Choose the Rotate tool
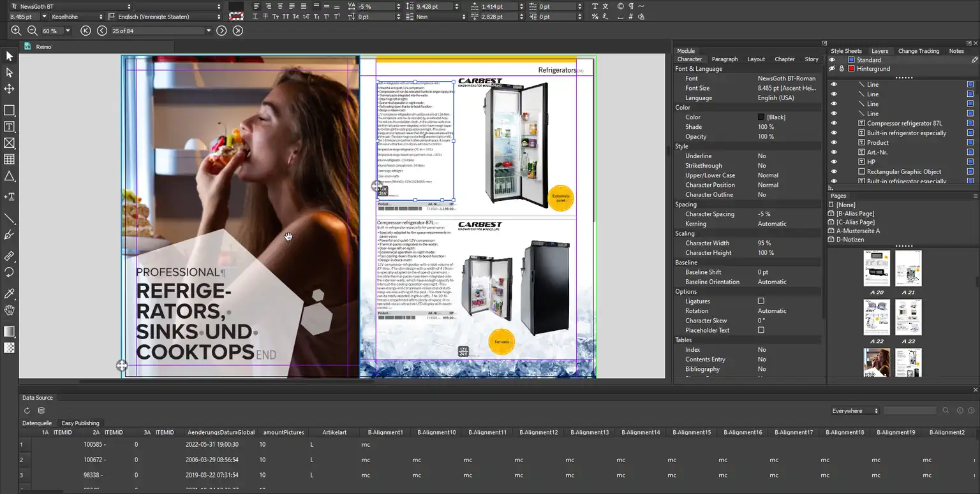The height and width of the screenshot is (494, 980). pyautogui.click(x=9, y=272)
